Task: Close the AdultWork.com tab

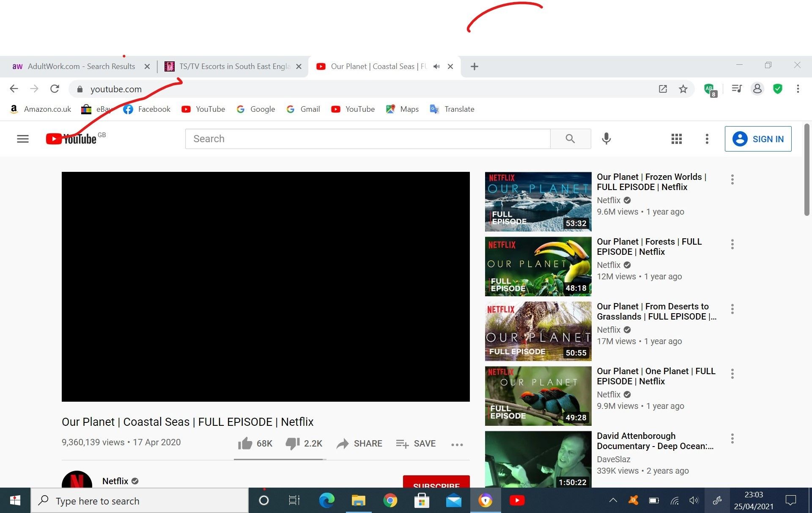Action: pyautogui.click(x=147, y=66)
